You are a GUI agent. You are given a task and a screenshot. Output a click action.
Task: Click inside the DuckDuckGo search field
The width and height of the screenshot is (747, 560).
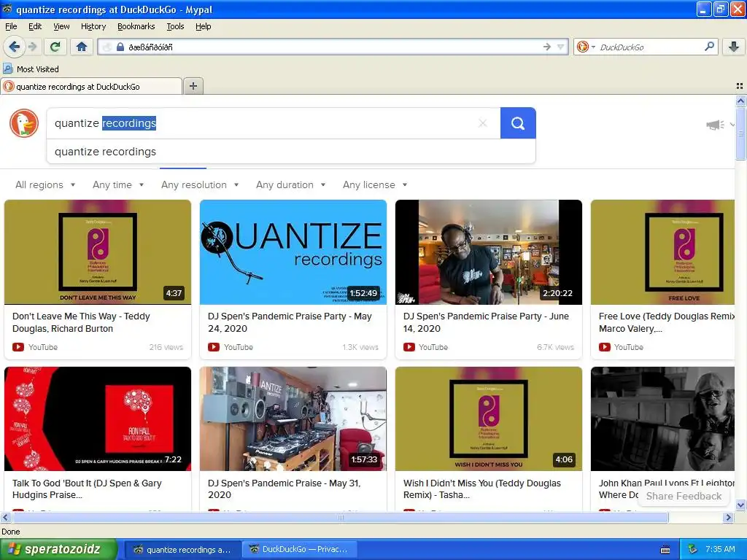(273, 123)
